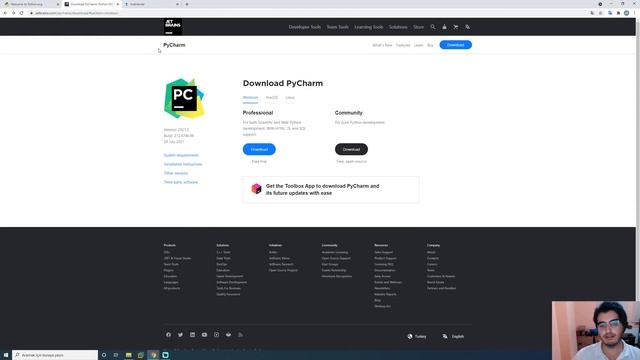This screenshot has height=360, width=640.
Task: Switch to the third browser tab
Action: click(x=151, y=4)
